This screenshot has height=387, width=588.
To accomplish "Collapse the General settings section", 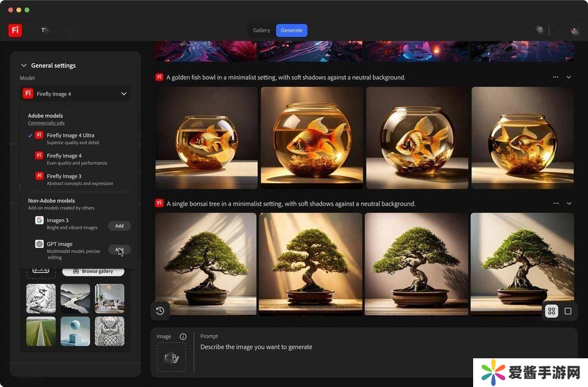I will (24, 65).
